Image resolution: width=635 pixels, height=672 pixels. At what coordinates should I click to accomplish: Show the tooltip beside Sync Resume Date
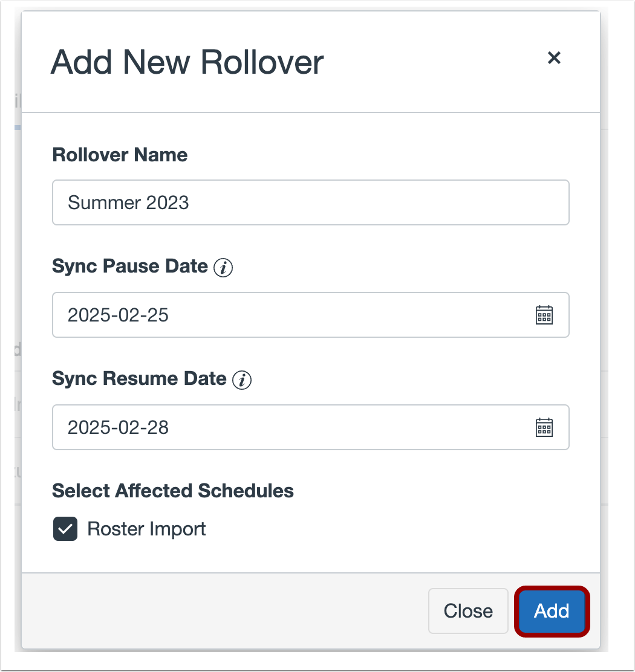[x=241, y=380]
